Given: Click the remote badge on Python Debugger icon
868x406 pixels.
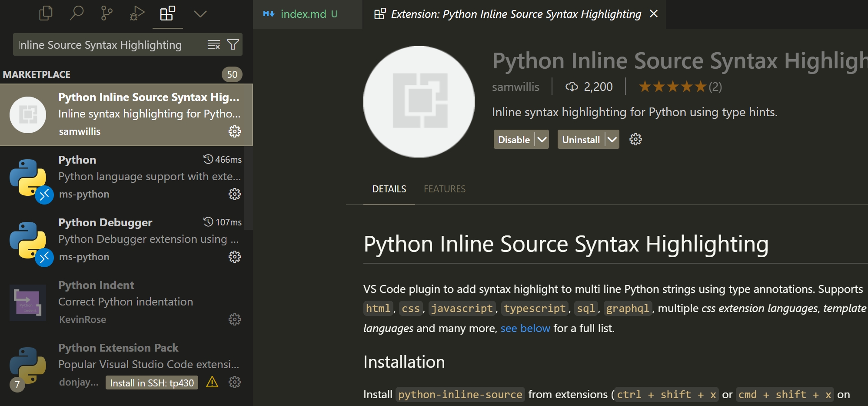Looking at the screenshot, I should [x=44, y=258].
